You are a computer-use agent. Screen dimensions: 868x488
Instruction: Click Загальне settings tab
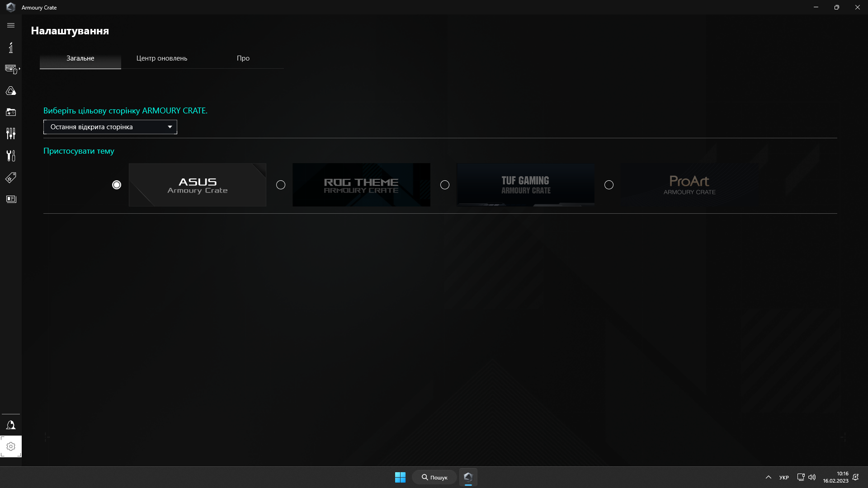(80, 58)
